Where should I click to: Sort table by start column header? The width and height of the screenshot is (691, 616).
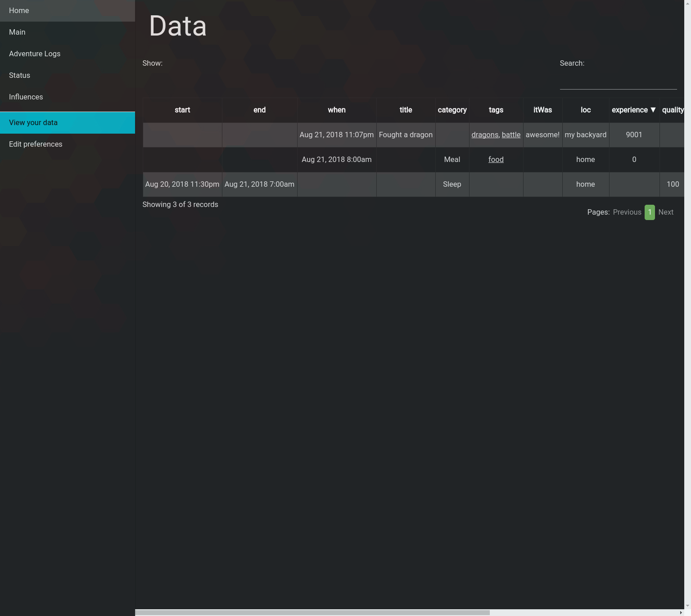(182, 110)
